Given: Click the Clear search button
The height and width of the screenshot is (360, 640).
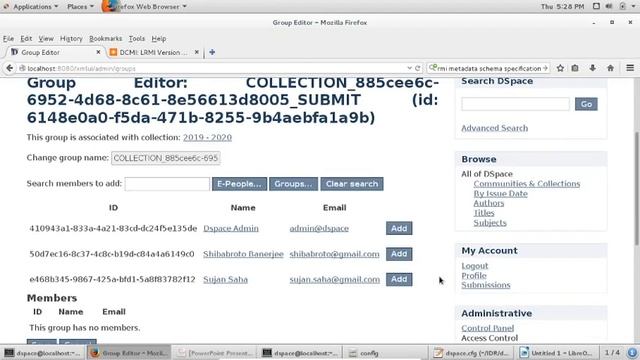Looking at the screenshot, I should (352, 184).
